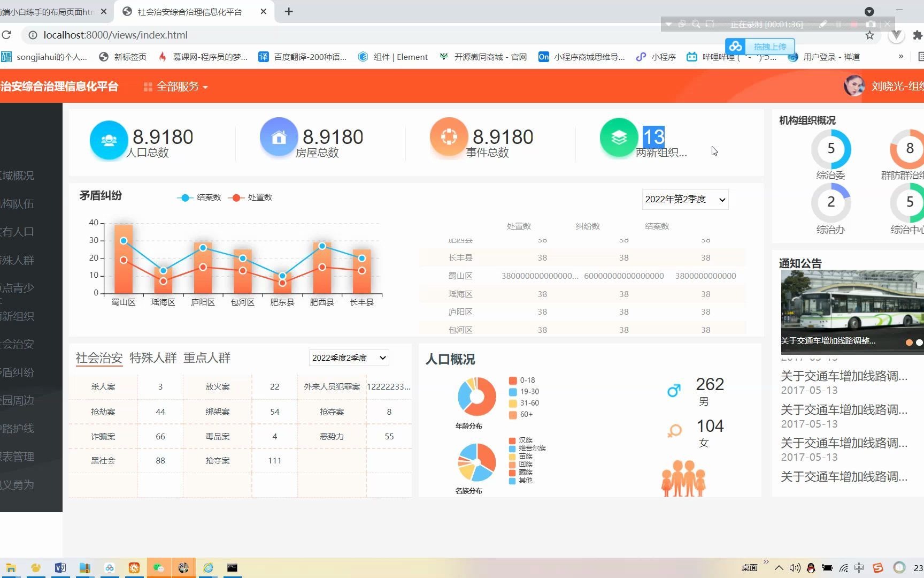Click the 综治委 ring chart showing 5
This screenshot has height=578, width=924.
(831, 149)
